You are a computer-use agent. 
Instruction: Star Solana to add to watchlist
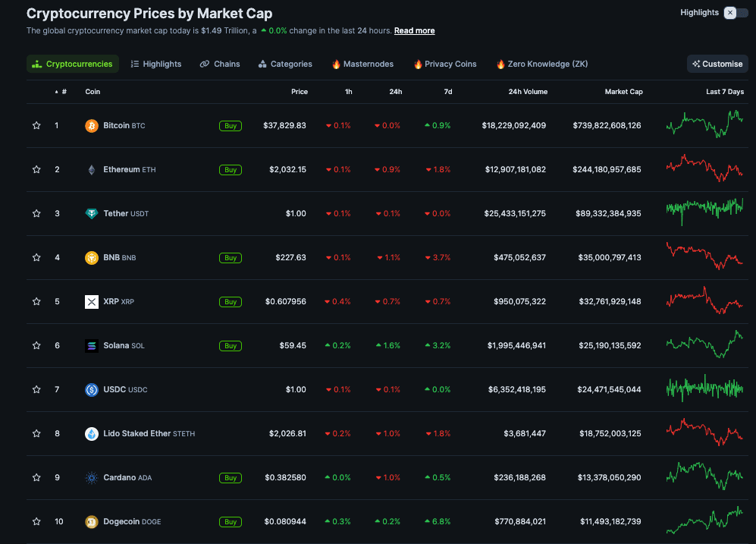click(x=36, y=346)
